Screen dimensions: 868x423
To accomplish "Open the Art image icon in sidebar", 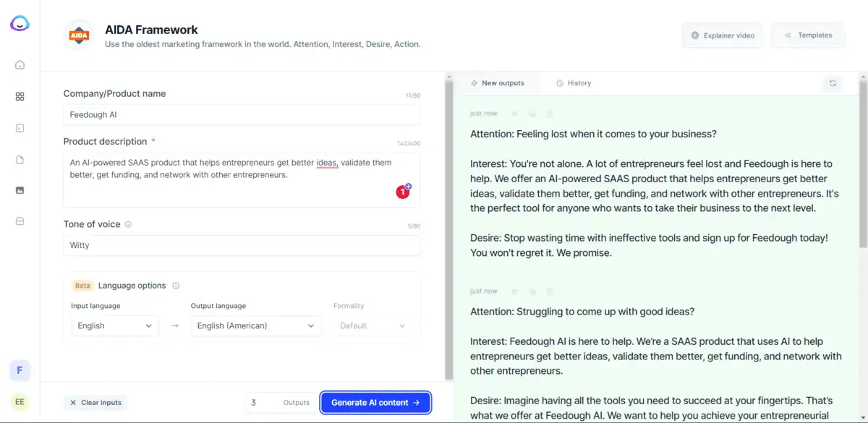I will pyautogui.click(x=20, y=190).
